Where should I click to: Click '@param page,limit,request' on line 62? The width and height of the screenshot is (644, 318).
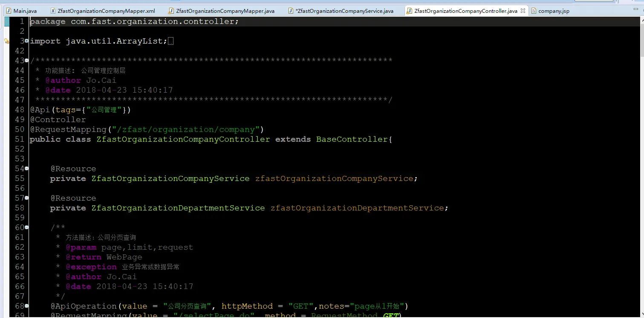pyautogui.click(x=129, y=247)
